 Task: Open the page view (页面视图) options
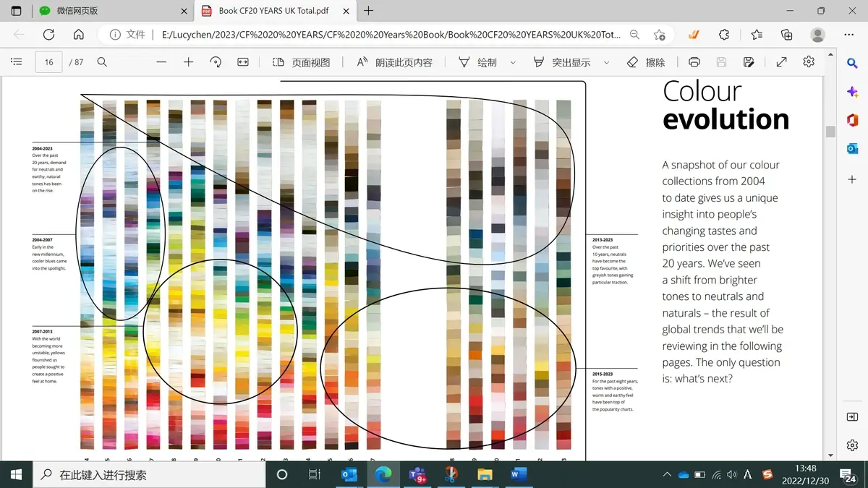301,62
